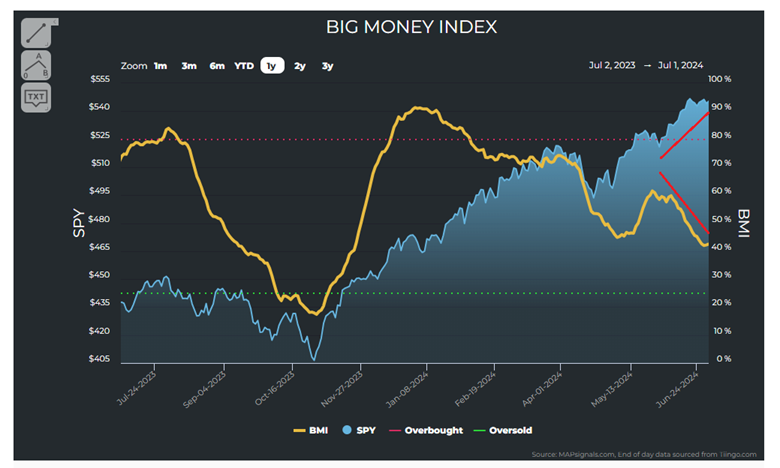The width and height of the screenshot is (780, 468).
Task: Switch zoom range to 6m
Action: (x=216, y=66)
